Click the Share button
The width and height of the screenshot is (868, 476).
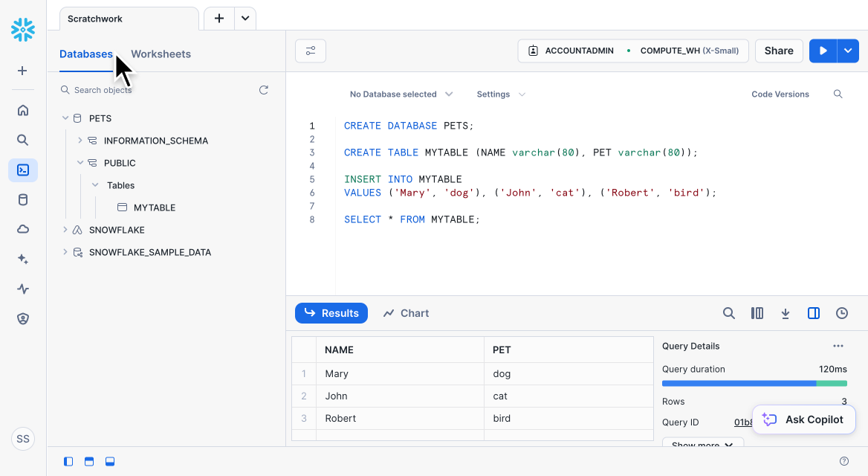[x=778, y=51]
